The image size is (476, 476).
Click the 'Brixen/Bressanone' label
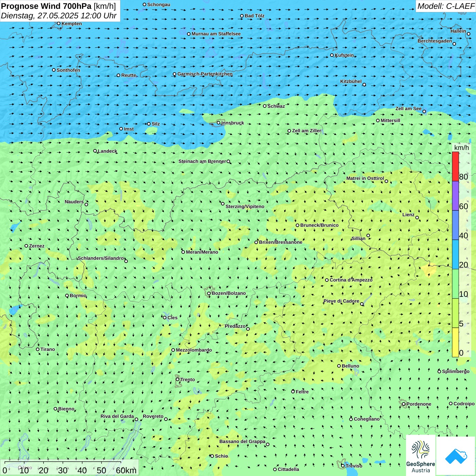(x=280, y=242)
